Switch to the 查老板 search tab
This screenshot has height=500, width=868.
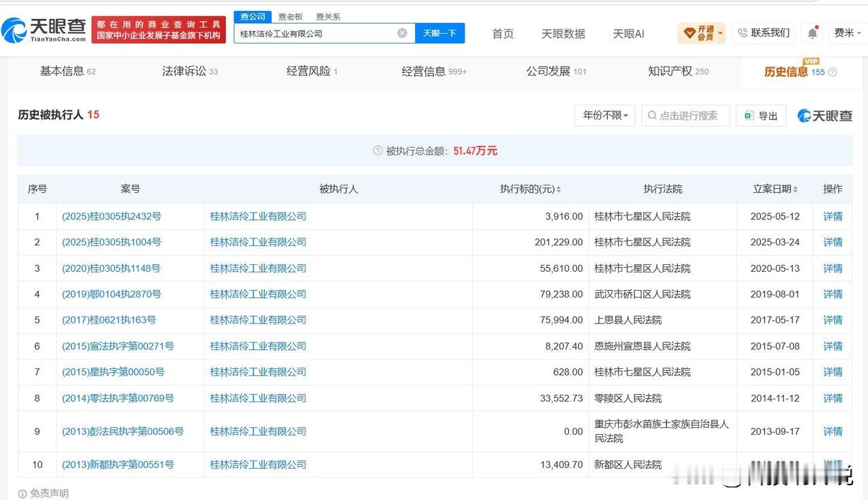click(291, 16)
